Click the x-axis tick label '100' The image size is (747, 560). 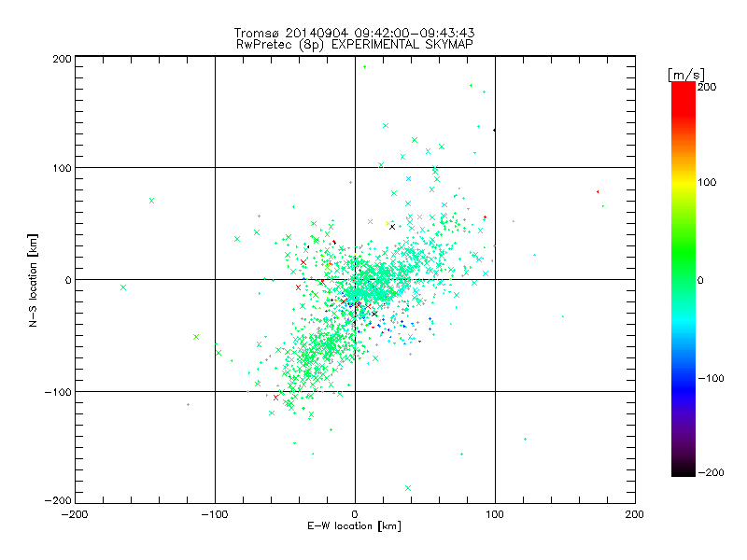pyautogui.click(x=495, y=514)
